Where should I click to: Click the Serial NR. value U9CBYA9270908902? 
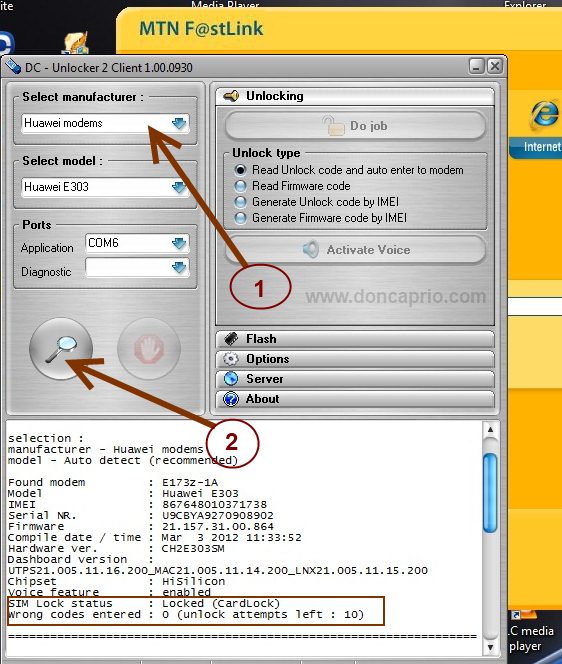[x=218, y=515]
